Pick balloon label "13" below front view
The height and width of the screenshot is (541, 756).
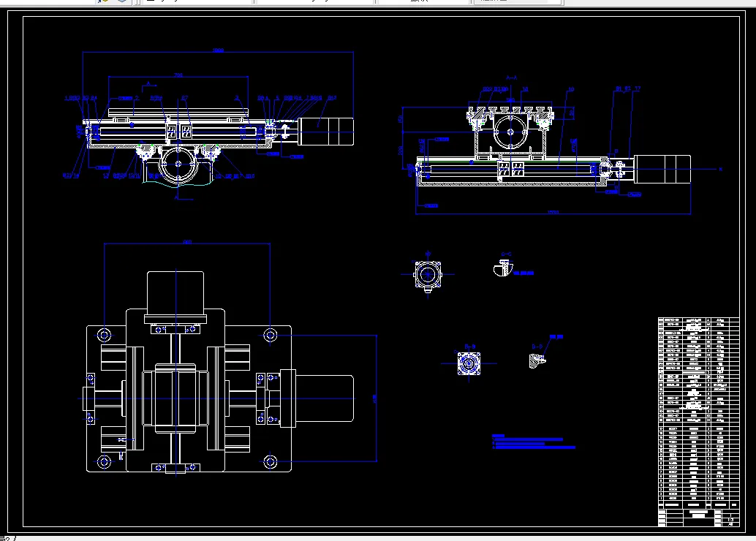[106, 176]
